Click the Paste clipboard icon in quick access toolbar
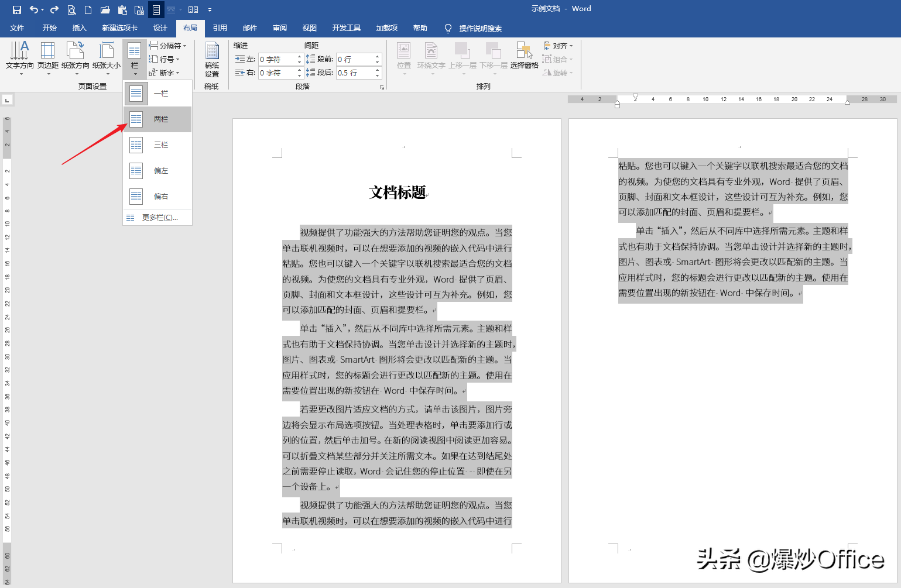The width and height of the screenshot is (901, 588). coord(122,9)
